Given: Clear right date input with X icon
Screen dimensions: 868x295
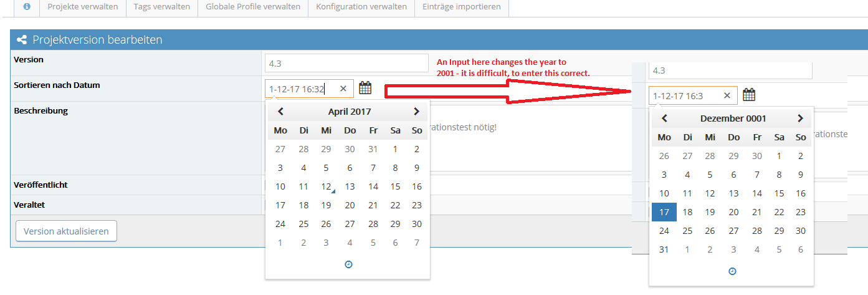Looking at the screenshot, I should point(727,95).
